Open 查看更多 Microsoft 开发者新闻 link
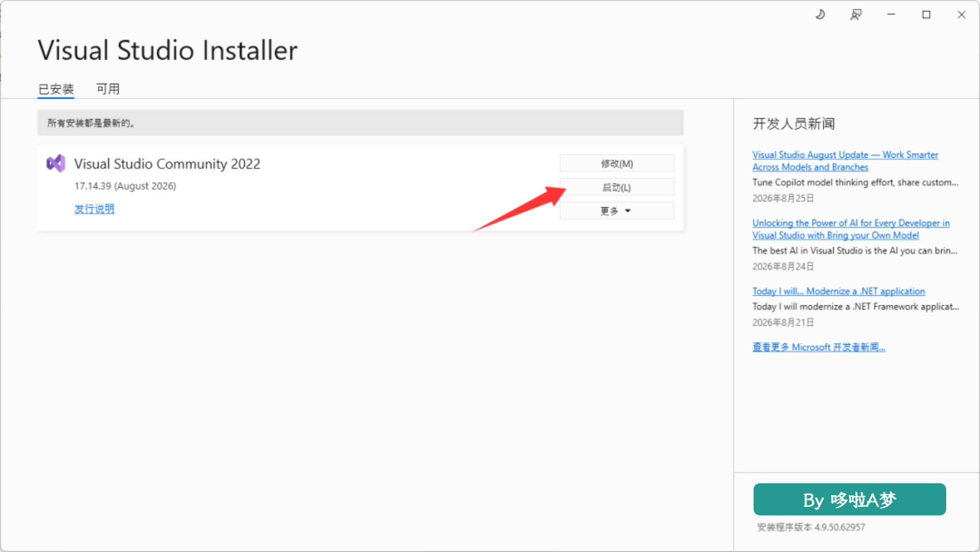The image size is (980, 552). pos(819,347)
